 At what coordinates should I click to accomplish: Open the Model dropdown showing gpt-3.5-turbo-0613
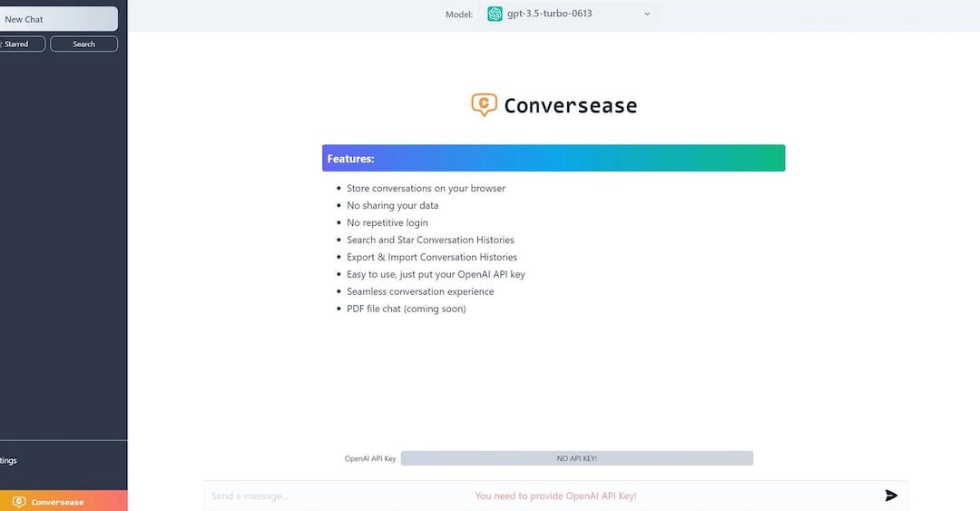tap(569, 14)
